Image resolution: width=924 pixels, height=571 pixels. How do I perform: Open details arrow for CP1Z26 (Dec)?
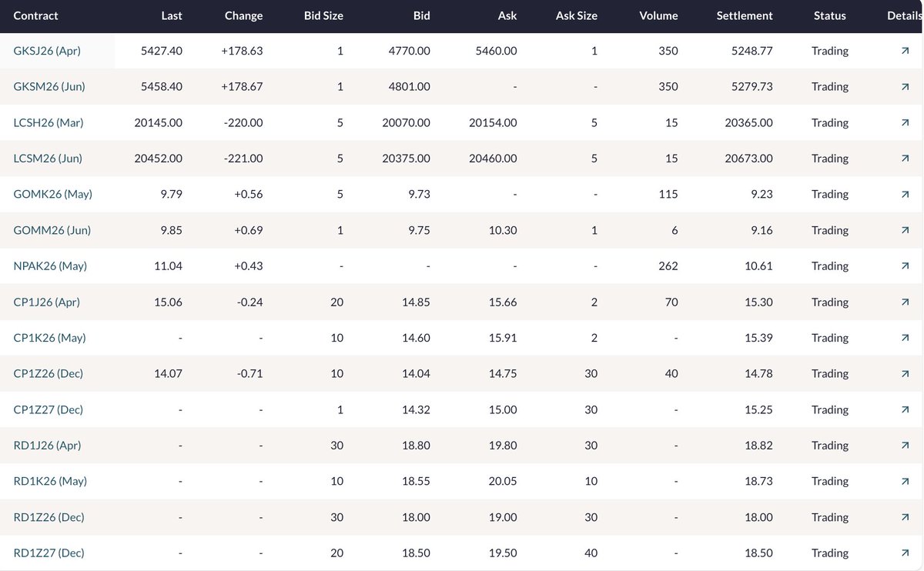[x=904, y=373]
